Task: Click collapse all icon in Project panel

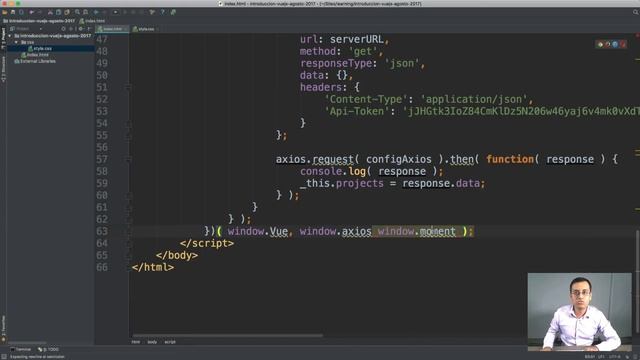Action: [x=71, y=29]
